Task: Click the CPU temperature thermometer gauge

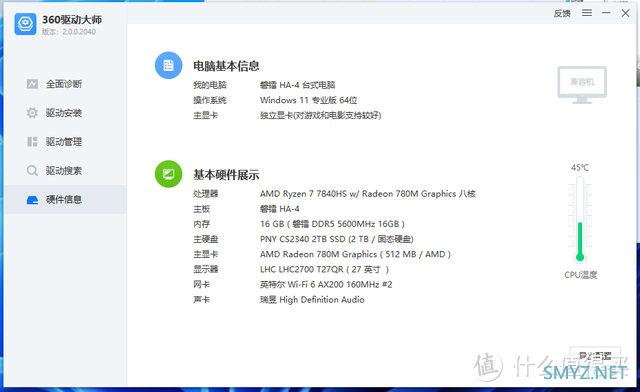Action: point(580,220)
